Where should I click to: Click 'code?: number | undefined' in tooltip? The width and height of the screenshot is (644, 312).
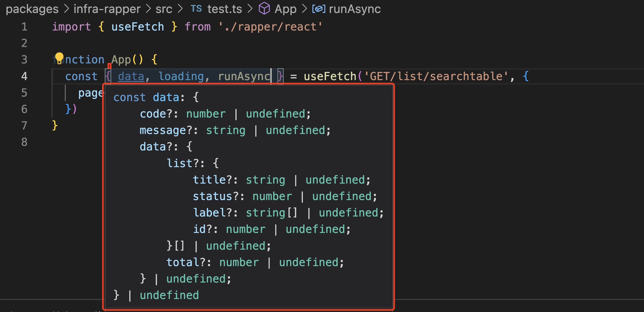[225, 114]
